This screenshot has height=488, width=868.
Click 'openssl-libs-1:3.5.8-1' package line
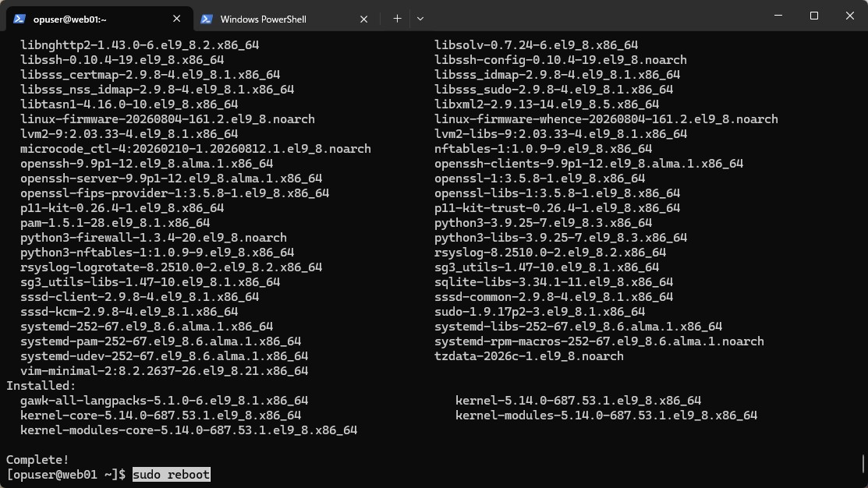tap(558, 193)
